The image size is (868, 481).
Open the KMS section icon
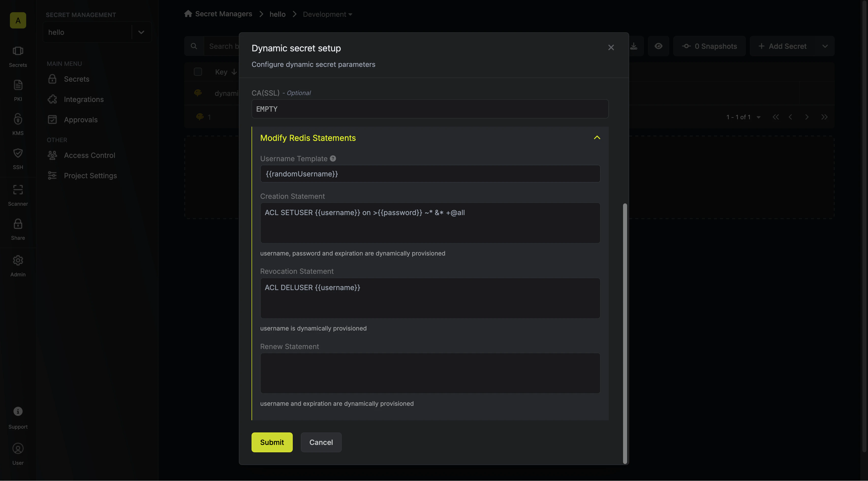pyautogui.click(x=18, y=119)
